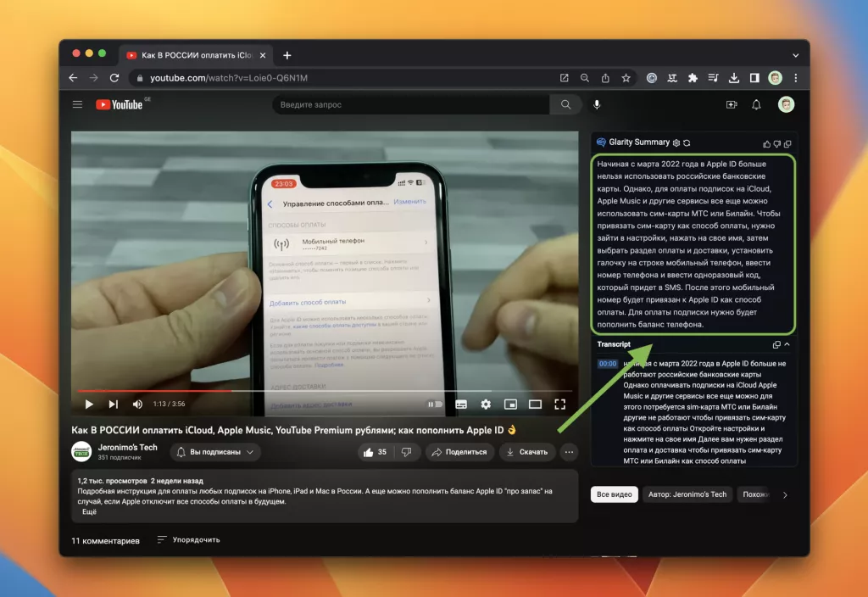Copy the Glarity Summary text
Image resolution: width=868 pixels, height=597 pixels.
787,144
